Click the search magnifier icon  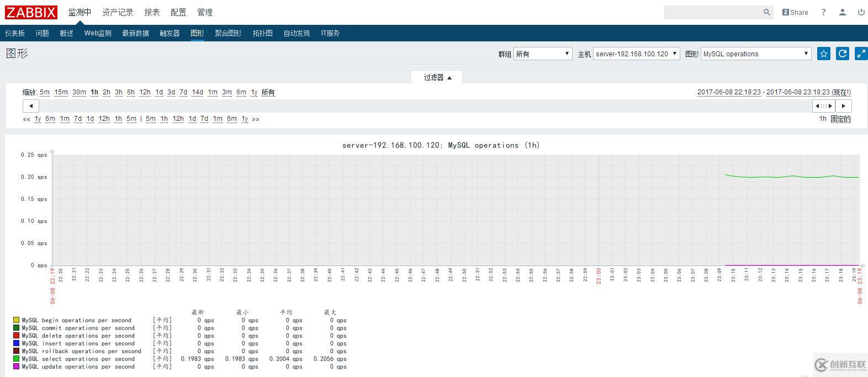pos(766,12)
